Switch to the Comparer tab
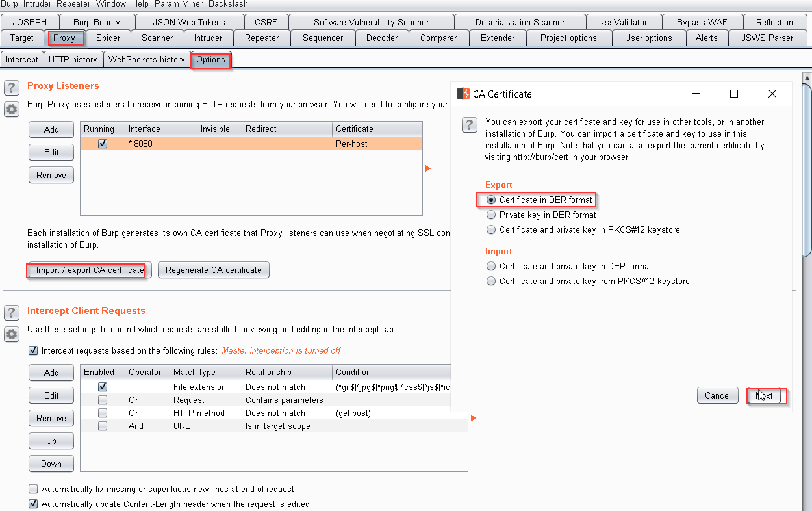Image resolution: width=812 pixels, height=511 pixels. pyautogui.click(x=438, y=38)
